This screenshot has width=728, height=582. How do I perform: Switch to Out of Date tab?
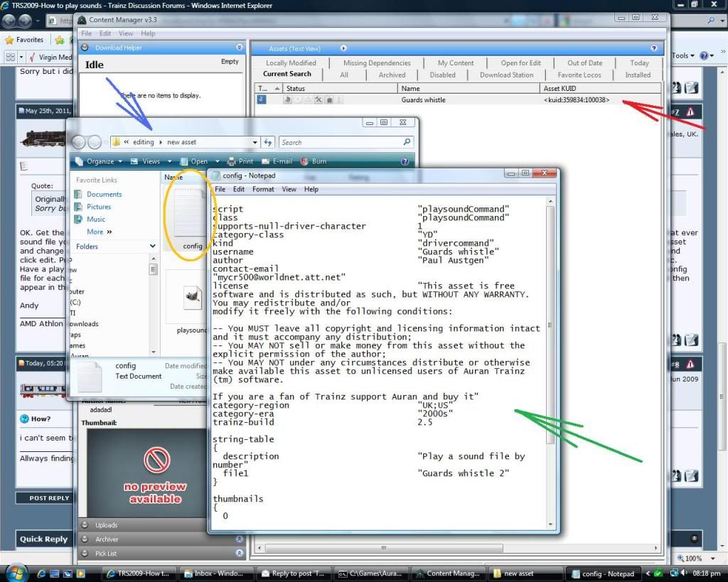point(585,63)
